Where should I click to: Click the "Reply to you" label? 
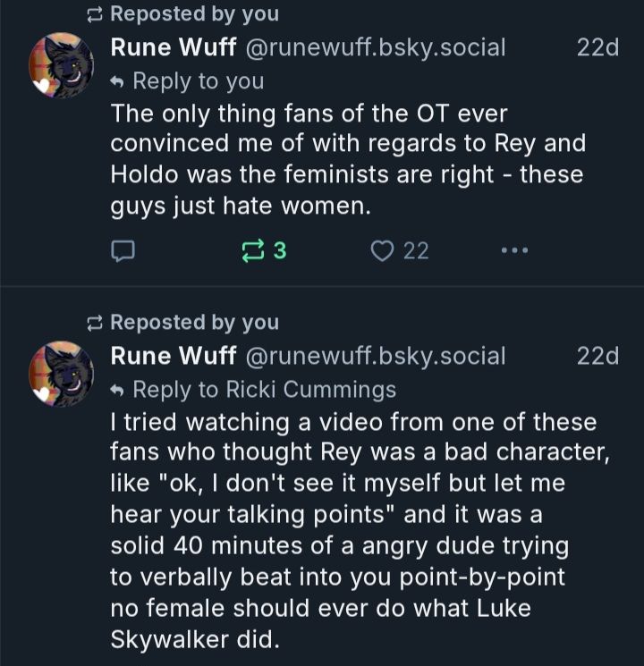197,81
